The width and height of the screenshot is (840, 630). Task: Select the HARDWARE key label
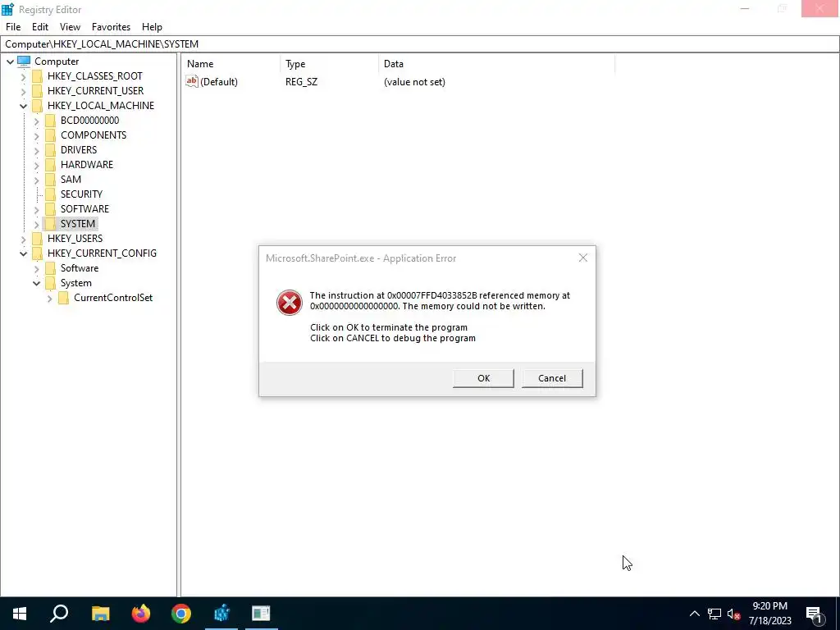(87, 164)
